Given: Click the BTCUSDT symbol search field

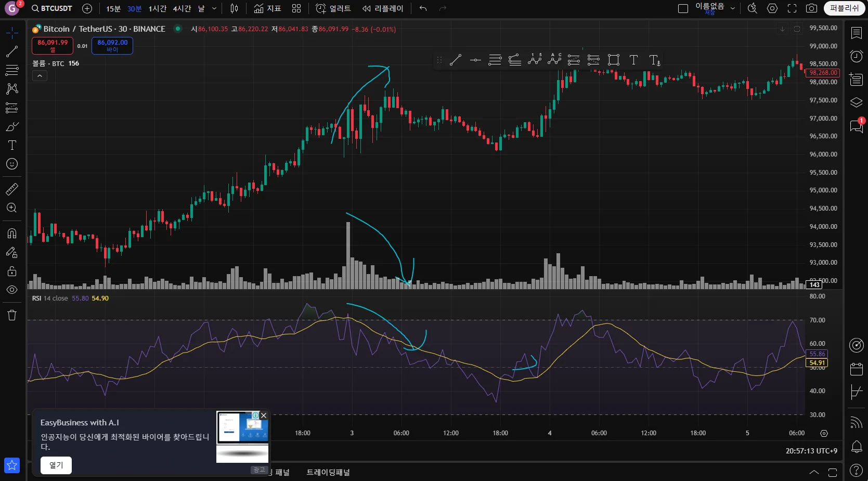Looking at the screenshot, I should coord(52,8).
